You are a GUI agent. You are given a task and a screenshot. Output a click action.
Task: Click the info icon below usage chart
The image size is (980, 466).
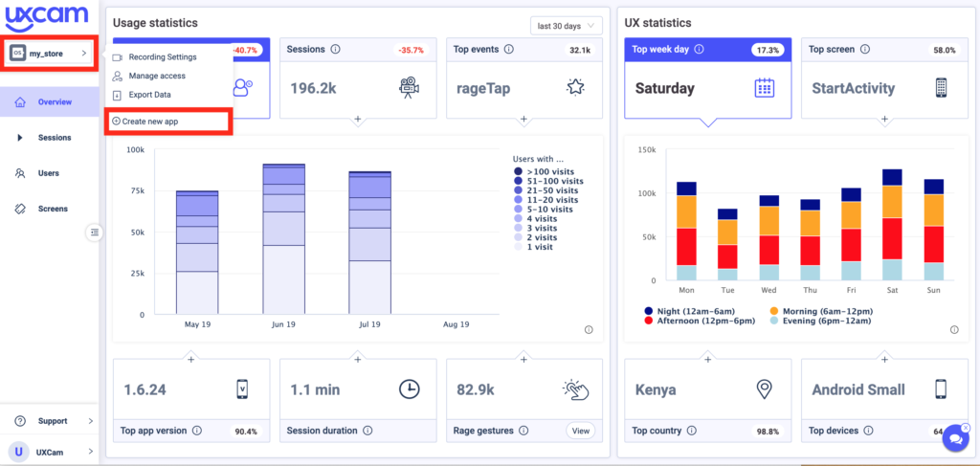[x=589, y=330]
